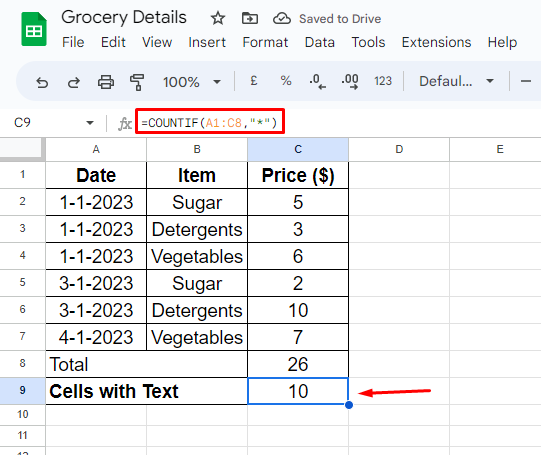
Task: Click the Total label cell
Action: tap(146, 364)
